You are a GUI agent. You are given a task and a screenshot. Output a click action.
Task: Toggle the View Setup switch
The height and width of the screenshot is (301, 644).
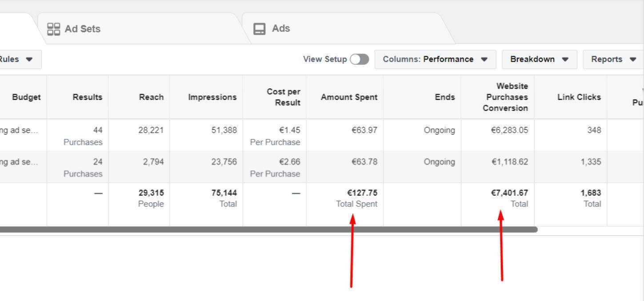pyautogui.click(x=359, y=59)
